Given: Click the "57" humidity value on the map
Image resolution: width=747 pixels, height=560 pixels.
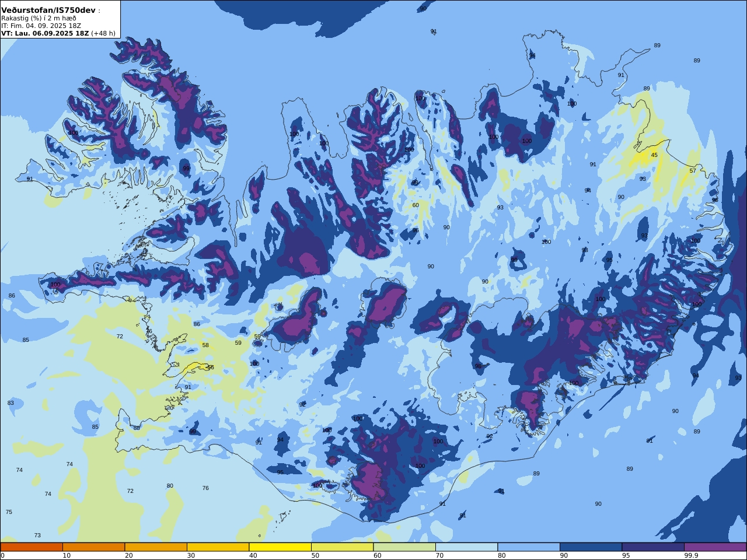Looking at the screenshot, I should tap(693, 171).
